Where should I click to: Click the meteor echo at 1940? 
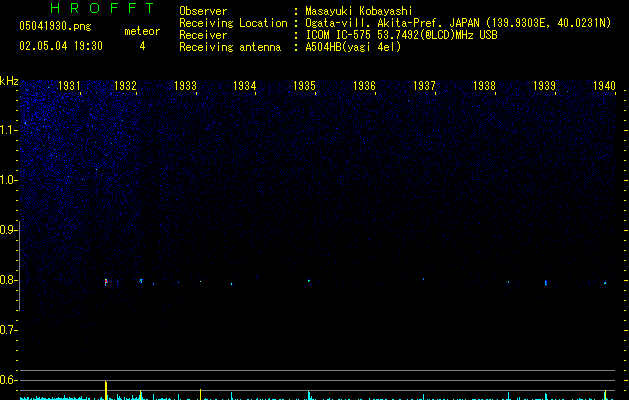tap(605, 283)
